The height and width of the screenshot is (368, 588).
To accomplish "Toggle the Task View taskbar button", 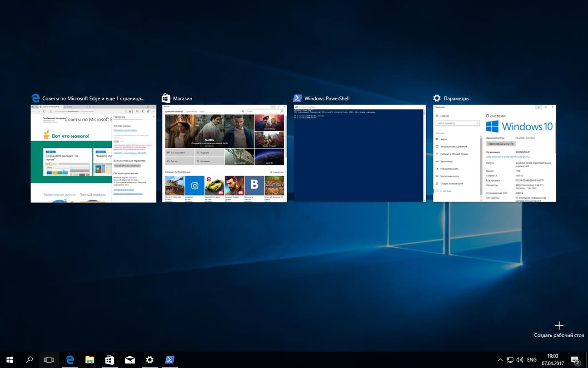I will [49, 360].
